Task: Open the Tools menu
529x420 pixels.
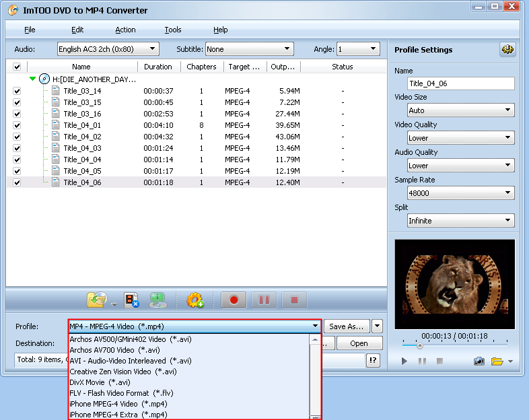Action: [x=173, y=30]
